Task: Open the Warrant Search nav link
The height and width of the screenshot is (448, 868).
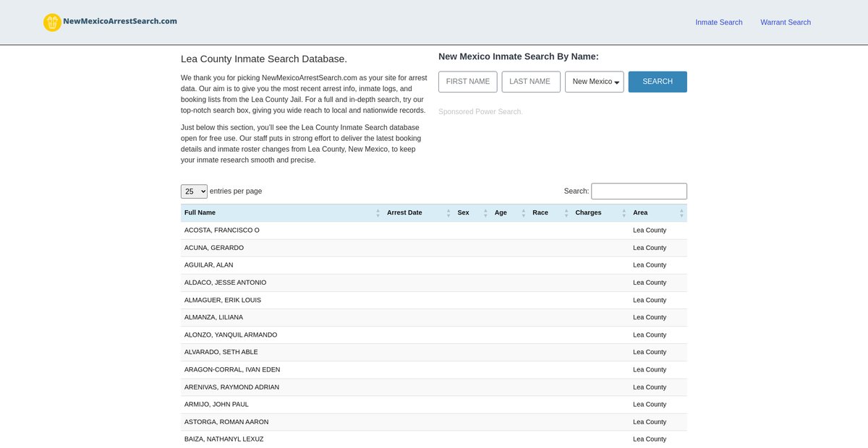Action: point(786,22)
